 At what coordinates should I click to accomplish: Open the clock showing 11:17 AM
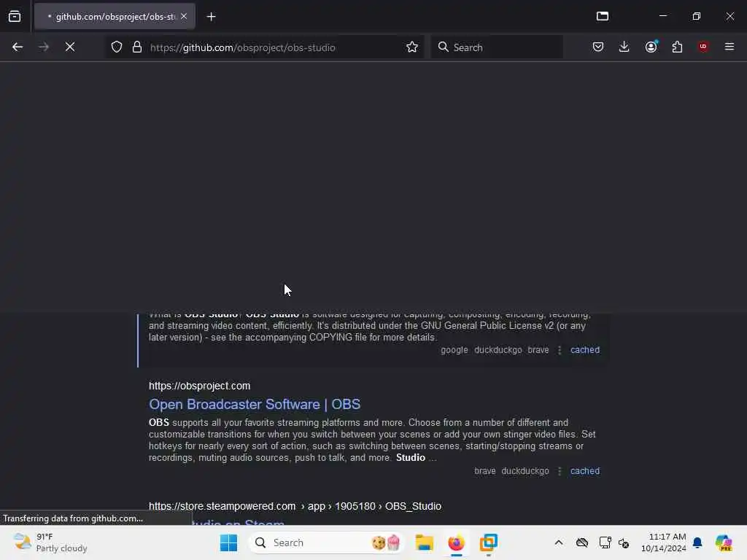pyautogui.click(x=663, y=542)
